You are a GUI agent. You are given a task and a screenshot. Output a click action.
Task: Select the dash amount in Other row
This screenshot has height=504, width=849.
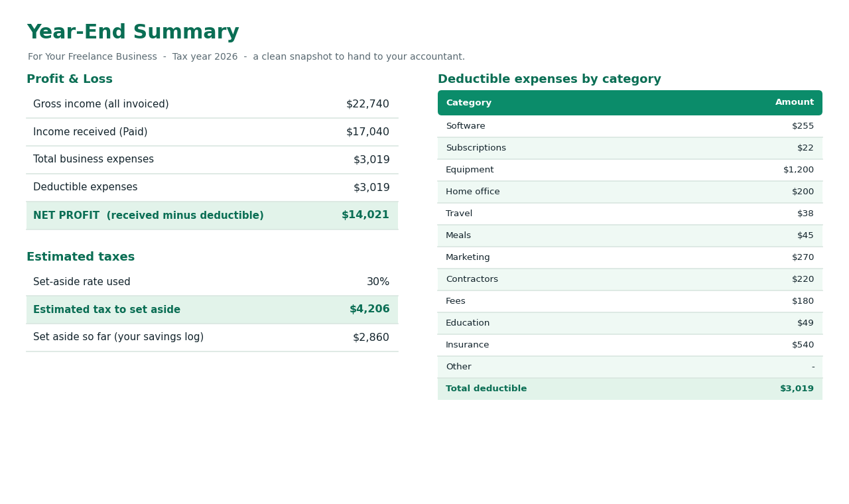[x=813, y=367]
